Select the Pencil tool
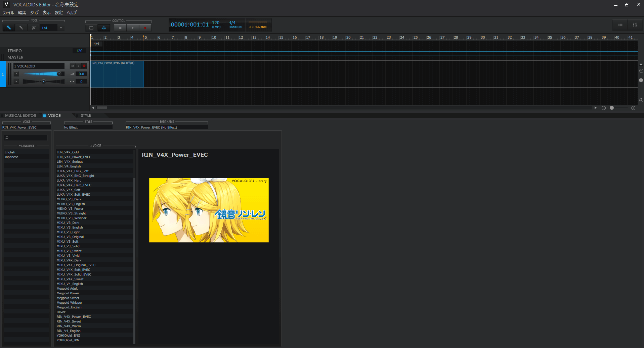 pos(21,28)
